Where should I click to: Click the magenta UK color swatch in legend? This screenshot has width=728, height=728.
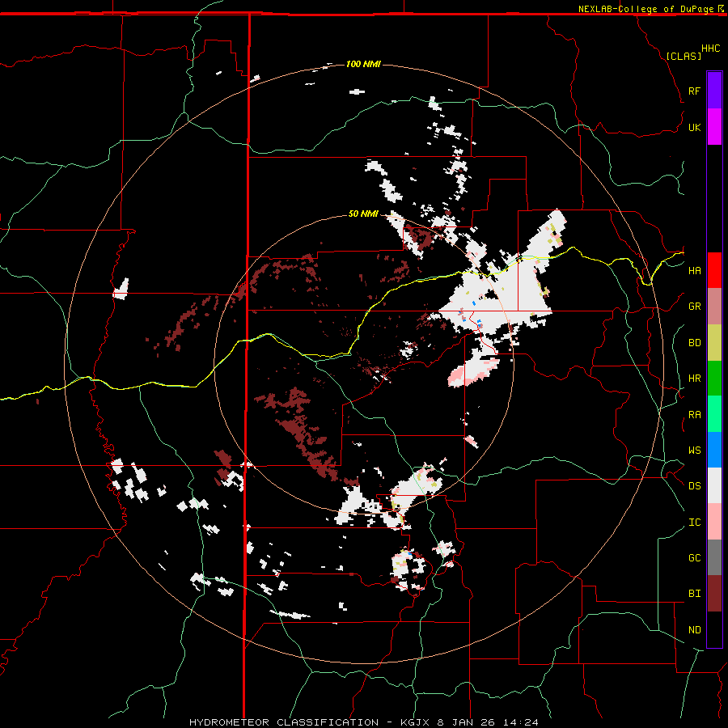pos(714,127)
